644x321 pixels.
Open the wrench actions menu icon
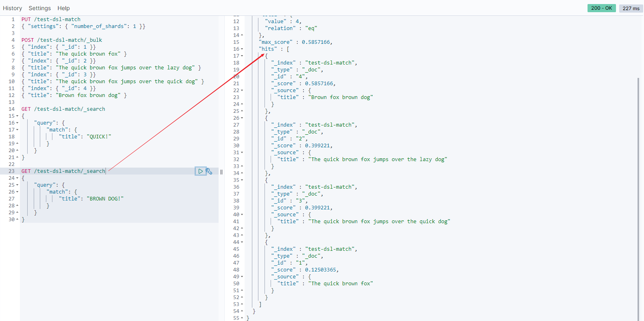coord(209,171)
